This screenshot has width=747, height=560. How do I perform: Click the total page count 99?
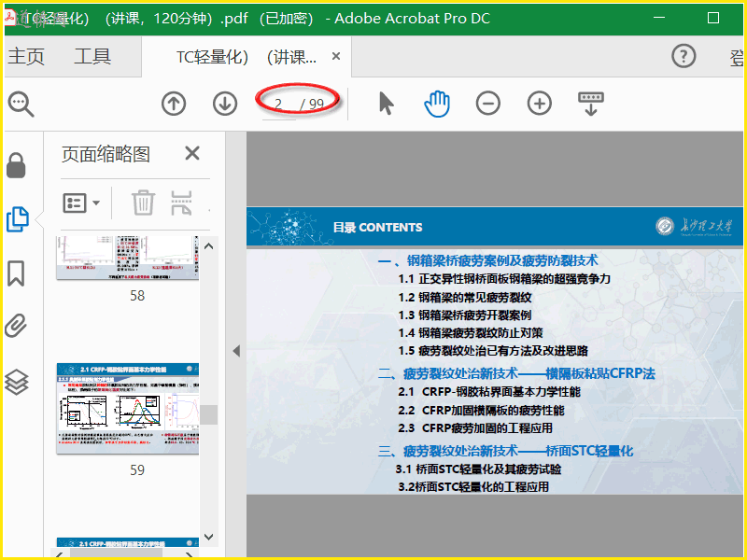pos(317,104)
